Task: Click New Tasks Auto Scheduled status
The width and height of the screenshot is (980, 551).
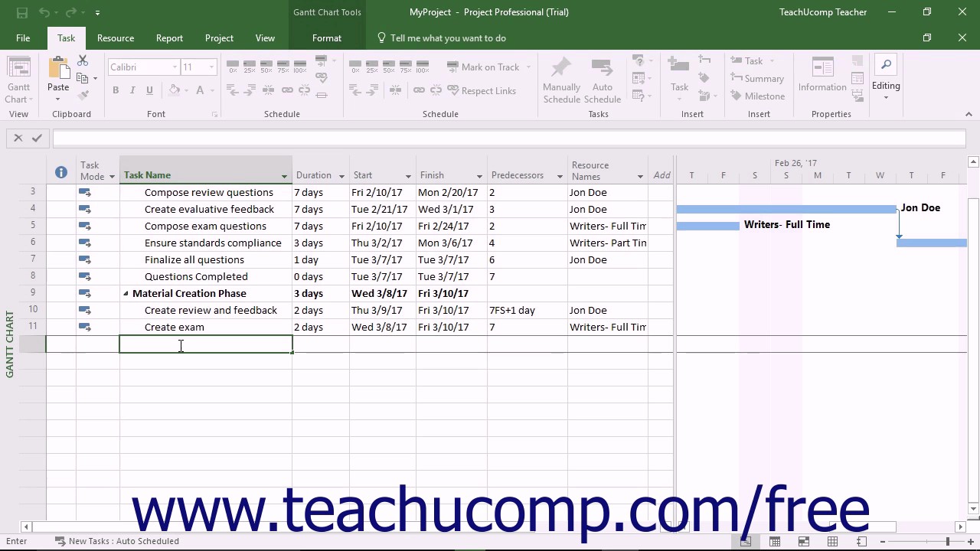Action: pyautogui.click(x=116, y=541)
